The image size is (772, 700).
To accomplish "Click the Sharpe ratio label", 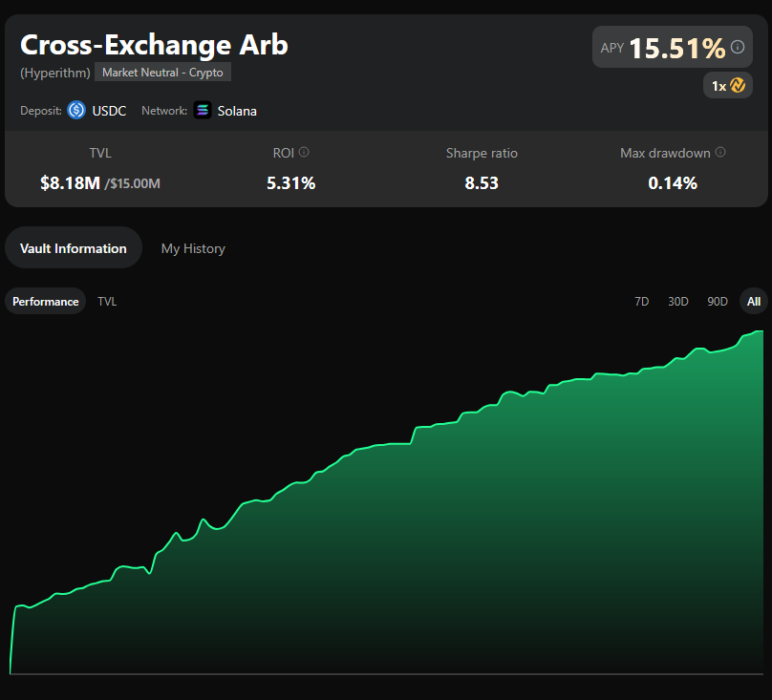I will [x=482, y=153].
